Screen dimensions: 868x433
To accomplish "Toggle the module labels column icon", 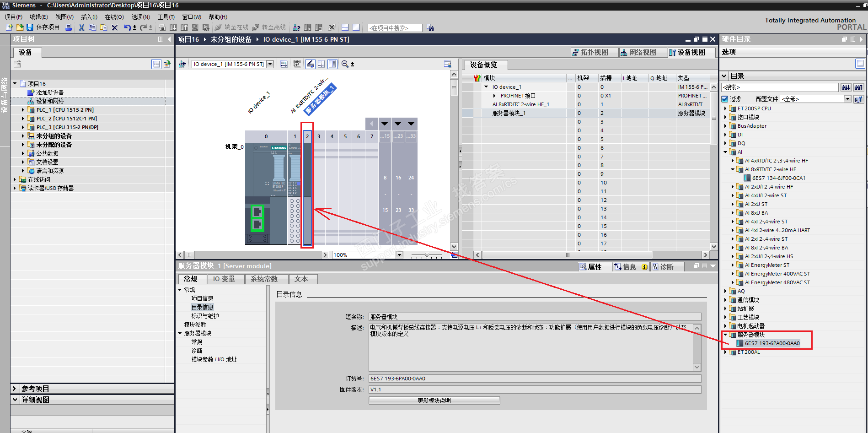I will tap(332, 64).
